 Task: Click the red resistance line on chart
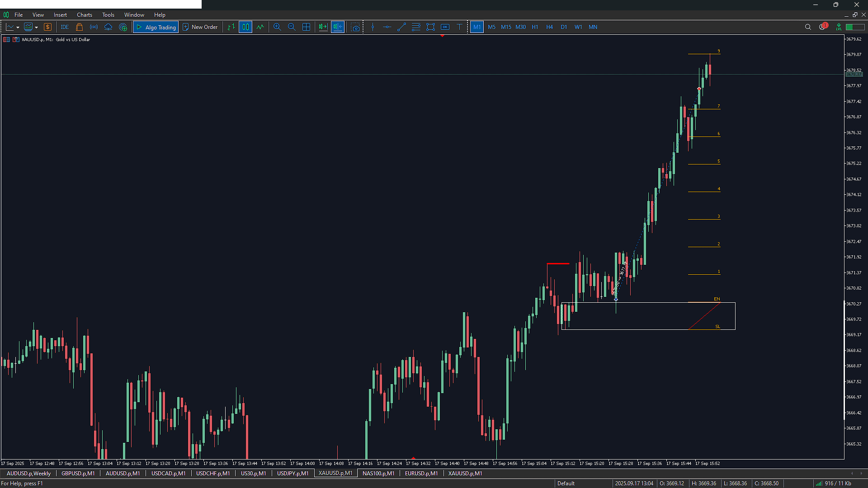pyautogui.click(x=558, y=263)
